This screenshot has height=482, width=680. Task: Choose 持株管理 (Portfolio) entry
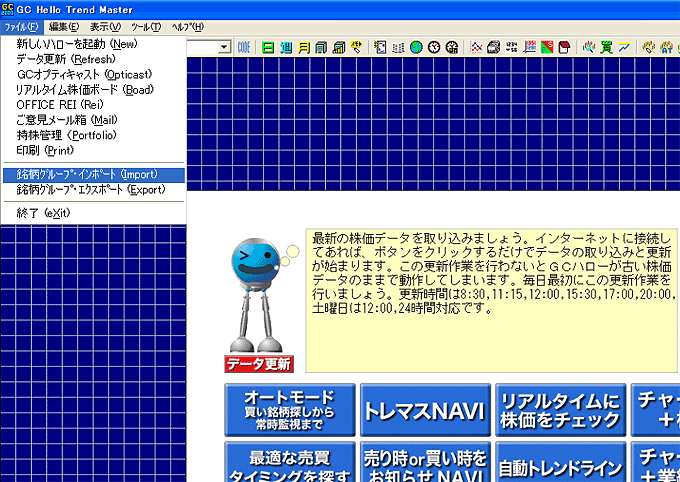coord(93,135)
